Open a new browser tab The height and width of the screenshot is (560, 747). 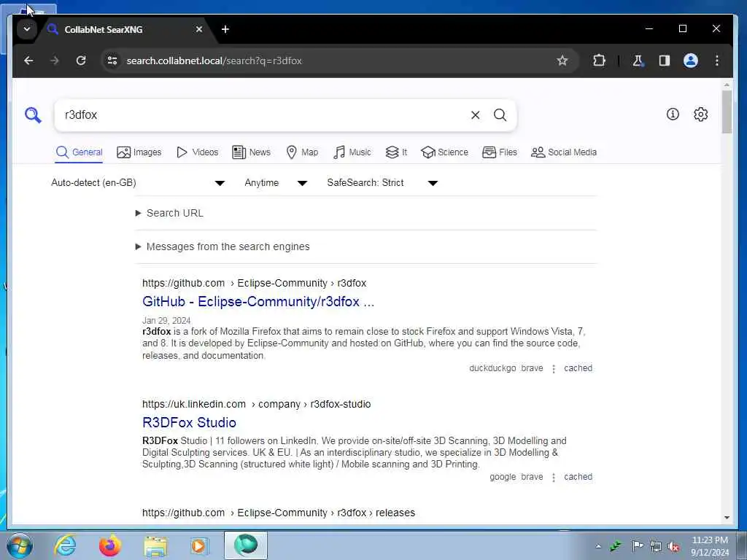click(x=225, y=29)
